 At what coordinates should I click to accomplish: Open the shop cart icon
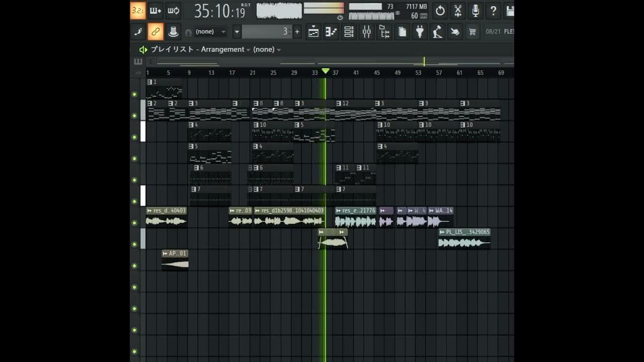(x=472, y=32)
